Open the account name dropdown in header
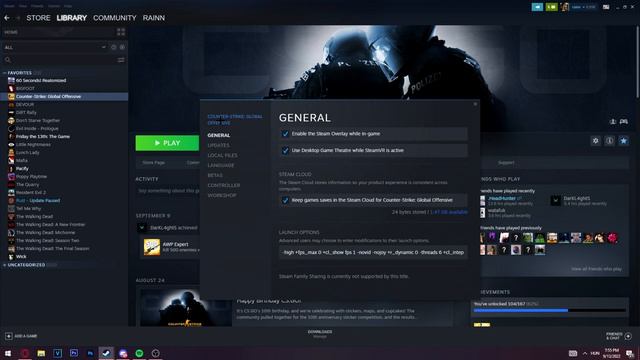 point(584,7)
